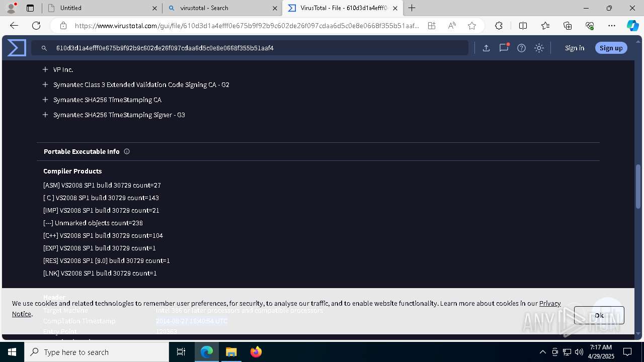
Task: Click the site lock info icon
Action: 63,26
